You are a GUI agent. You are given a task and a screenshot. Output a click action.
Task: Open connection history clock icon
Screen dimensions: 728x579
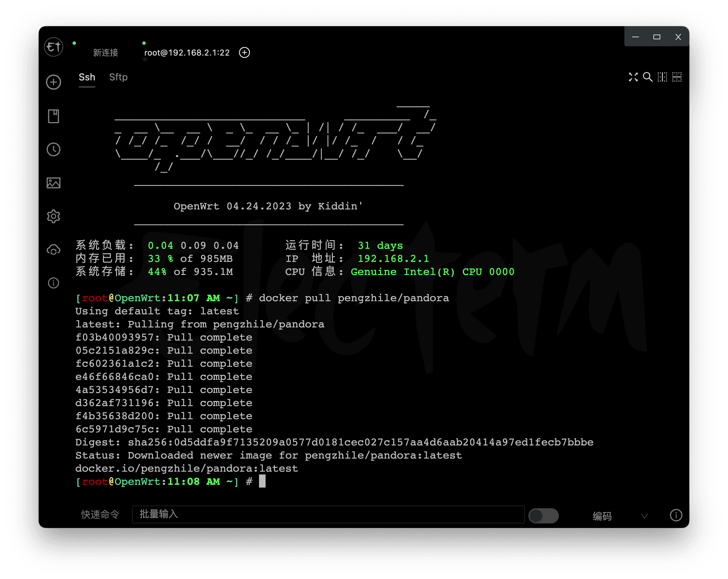pos(54,149)
